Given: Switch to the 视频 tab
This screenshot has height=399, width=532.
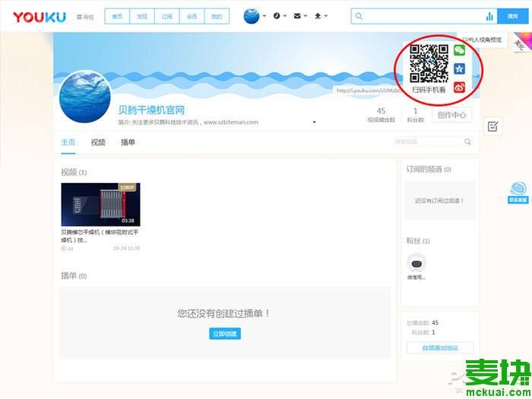Looking at the screenshot, I should coord(98,142).
